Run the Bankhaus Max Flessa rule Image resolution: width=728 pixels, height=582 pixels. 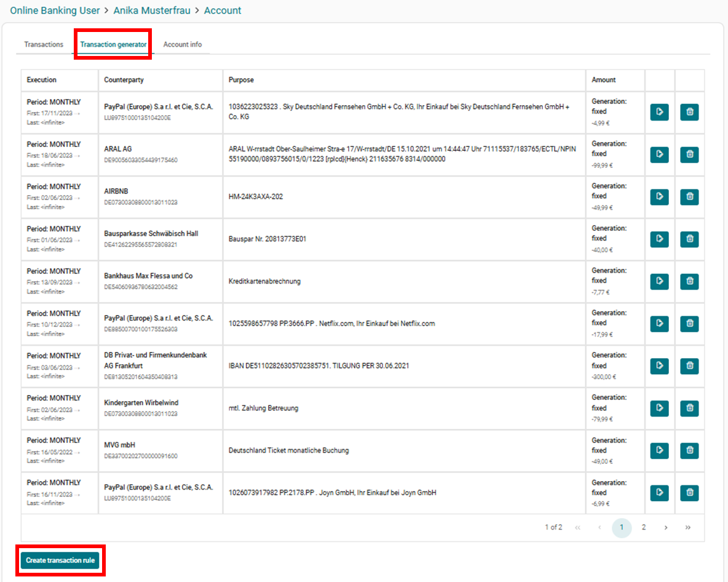pos(659,281)
